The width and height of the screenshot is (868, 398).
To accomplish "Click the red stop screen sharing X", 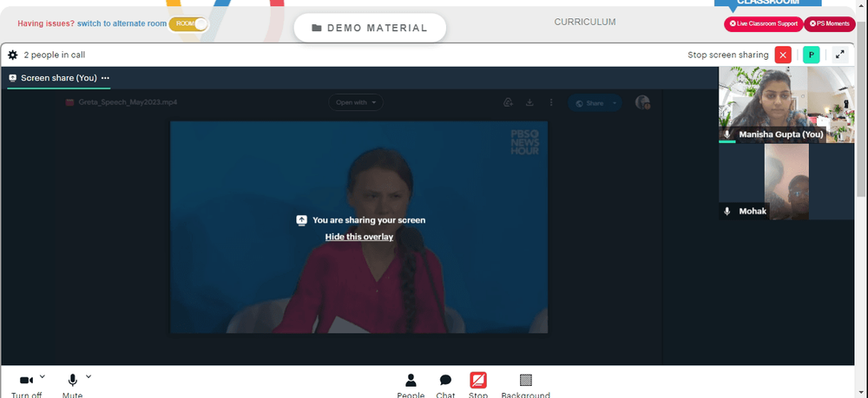I will 783,55.
